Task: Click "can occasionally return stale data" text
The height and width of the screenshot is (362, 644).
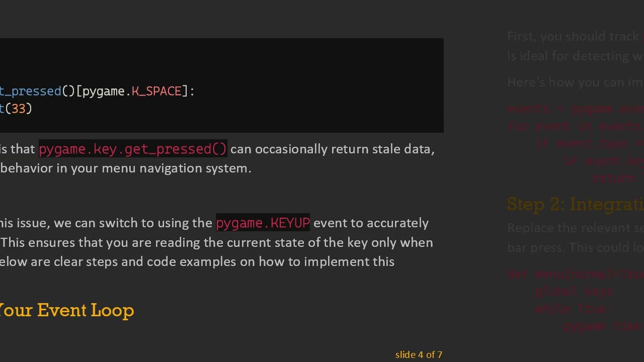Action: point(332,149)
